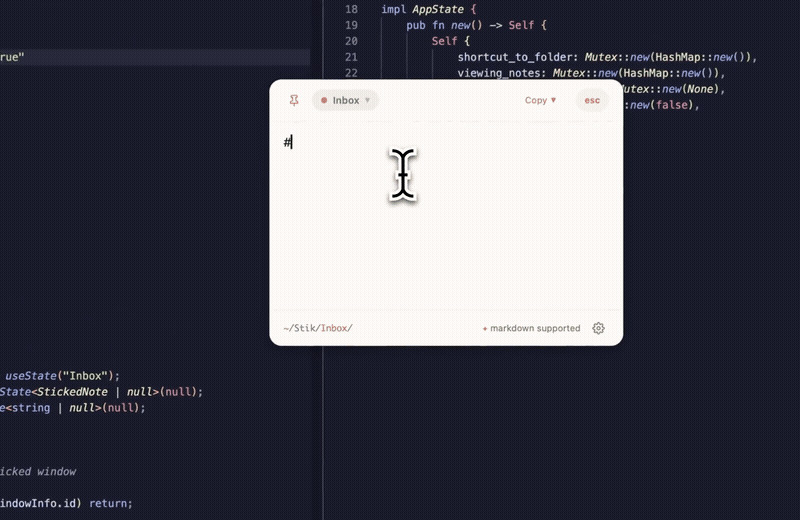Click line number 19 in the gutter

coord(351,25)
